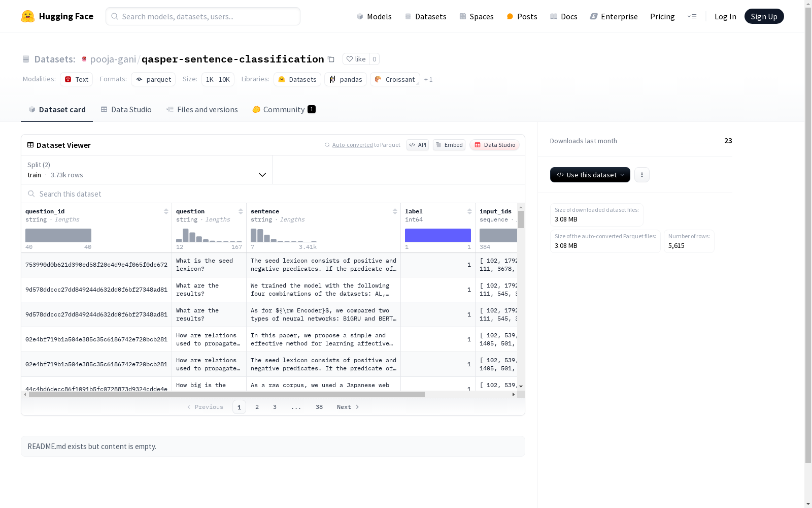Jump to page 38 of the table

[x=319, y=407]
